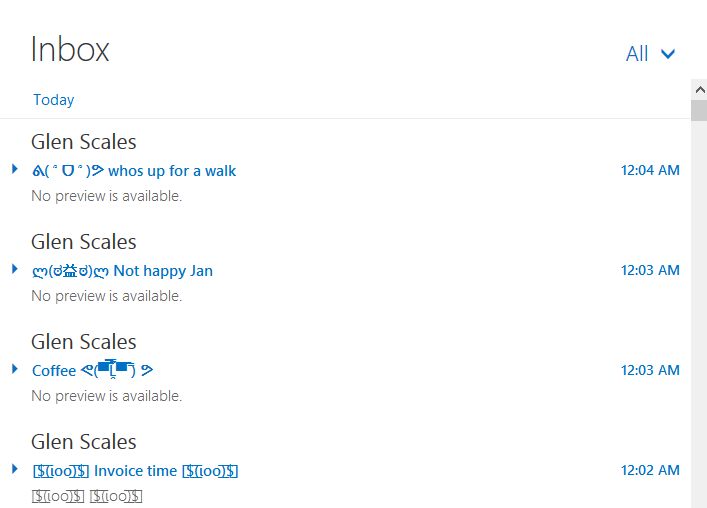Click Glen Scales sender on first message
Screen dimensions: 707x508
tap(84, 142)
